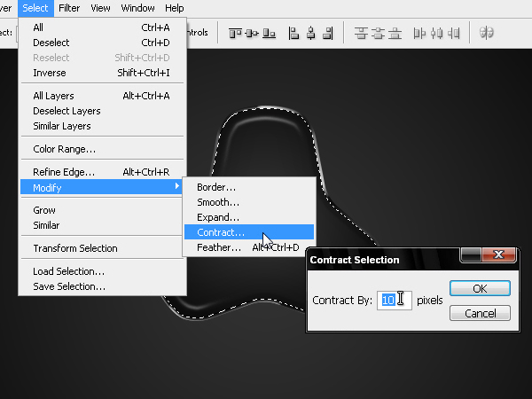Click the Auto-Align Layers icon
Screen dimensions: 532x399
486,33
